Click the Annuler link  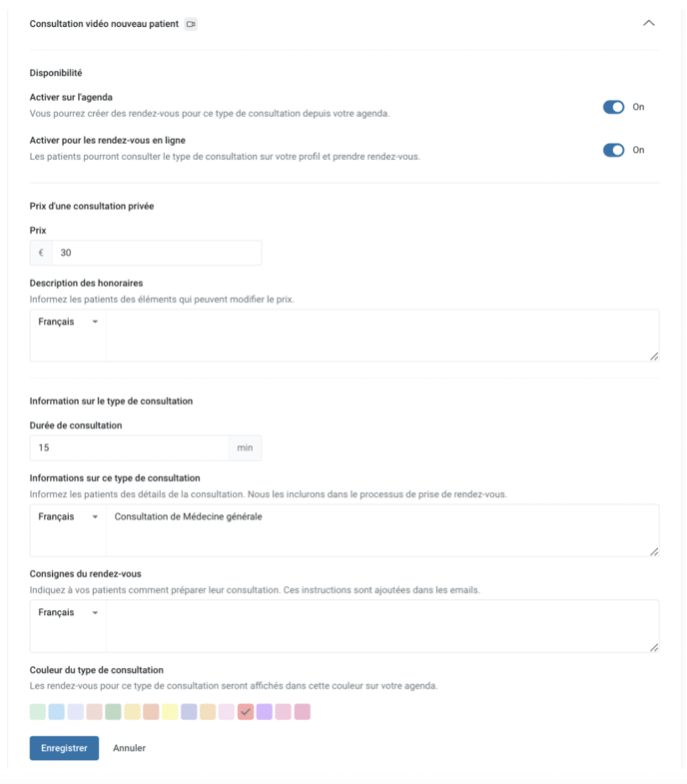pyautogui.click(x=129, y=748)
